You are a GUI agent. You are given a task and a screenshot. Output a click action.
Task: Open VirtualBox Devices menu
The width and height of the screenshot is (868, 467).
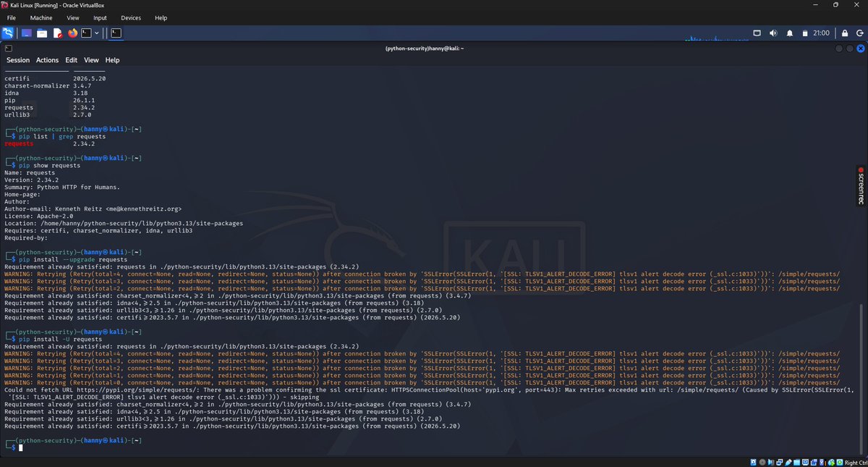[x=131, y=17]
